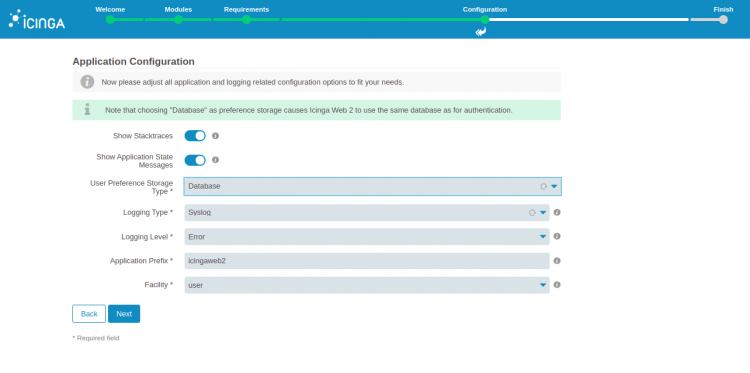The image size is (750, 373).
Task: Open the Facility dropdown showing user
Action: pos(367,285)
